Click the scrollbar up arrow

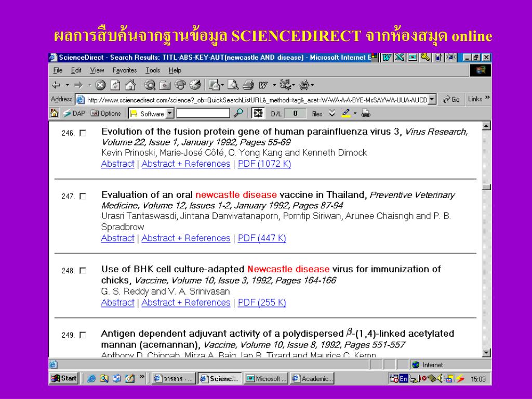coord(486,126)
